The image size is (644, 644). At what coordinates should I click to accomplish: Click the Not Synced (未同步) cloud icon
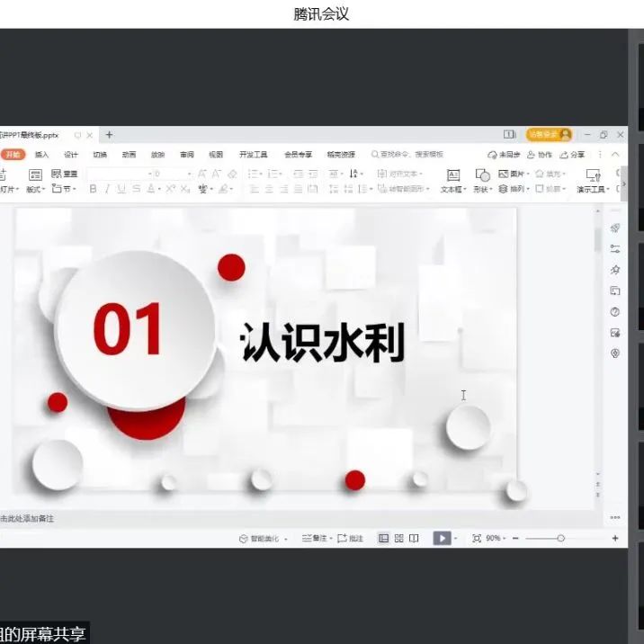[504, 155]
